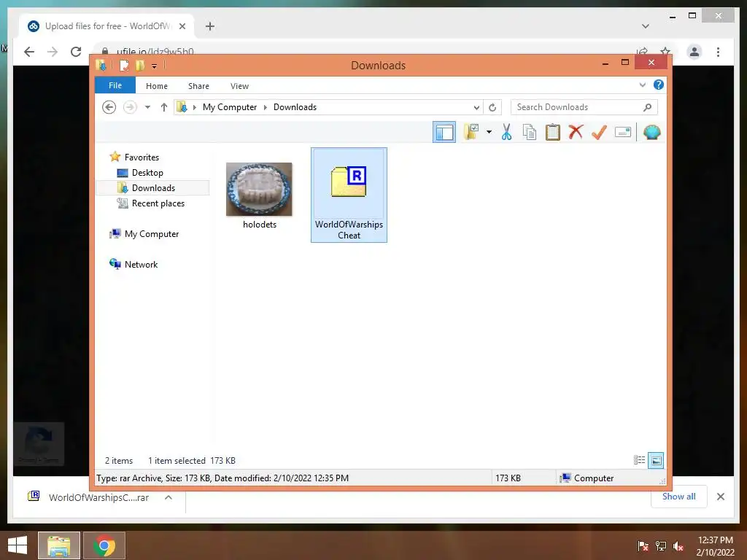Close the Upload files Chrome tab
Image resolution: width=747 pixels, height=560 pixels.
[182, 26]
